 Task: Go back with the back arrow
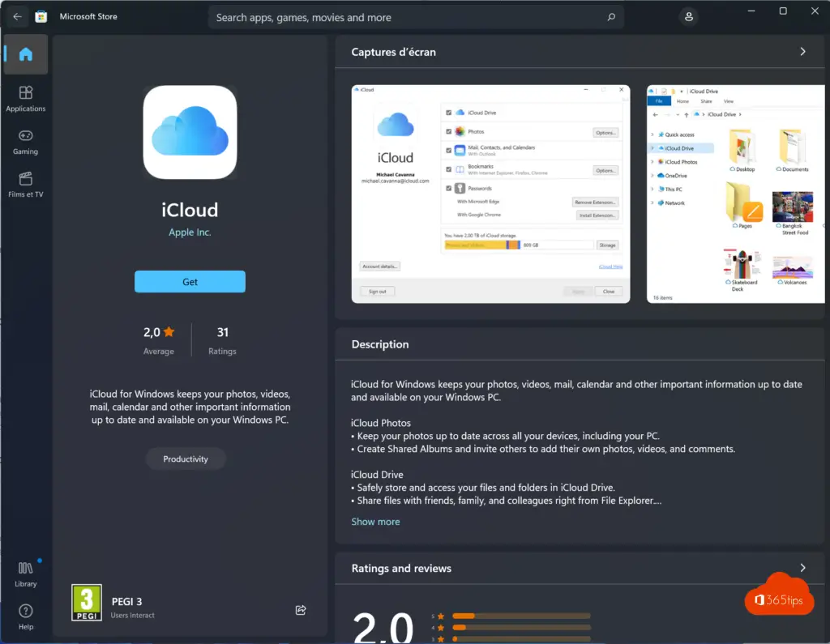(17, 17)
